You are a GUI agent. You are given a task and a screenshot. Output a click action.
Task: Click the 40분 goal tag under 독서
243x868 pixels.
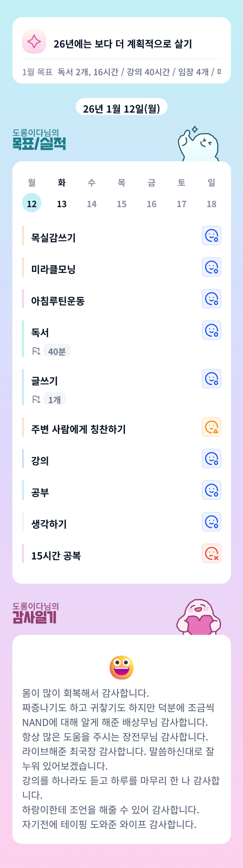click(56, 351)
